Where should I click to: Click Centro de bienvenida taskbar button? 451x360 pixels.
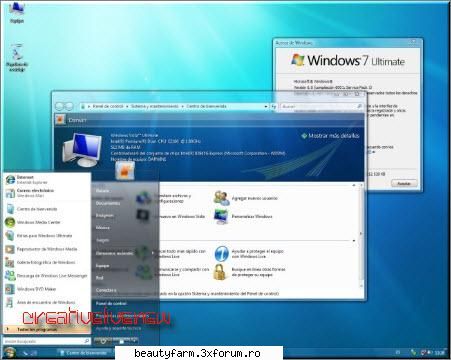tap(84, 353)
